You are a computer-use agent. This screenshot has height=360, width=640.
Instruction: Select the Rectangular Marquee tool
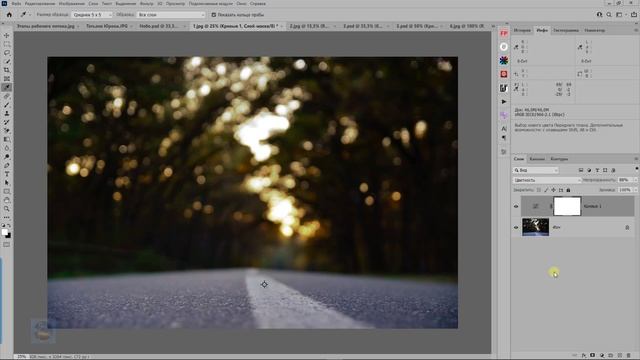tap(7, 44)
